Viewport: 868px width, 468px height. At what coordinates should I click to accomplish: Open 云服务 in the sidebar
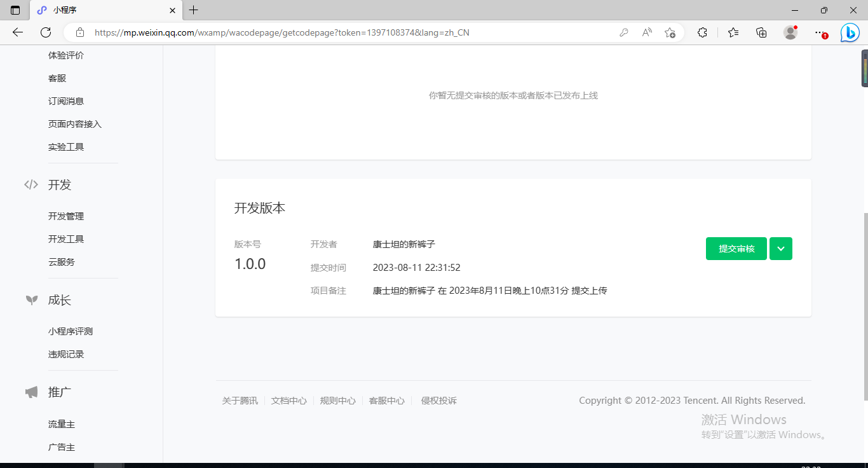(x=62, y=262)
